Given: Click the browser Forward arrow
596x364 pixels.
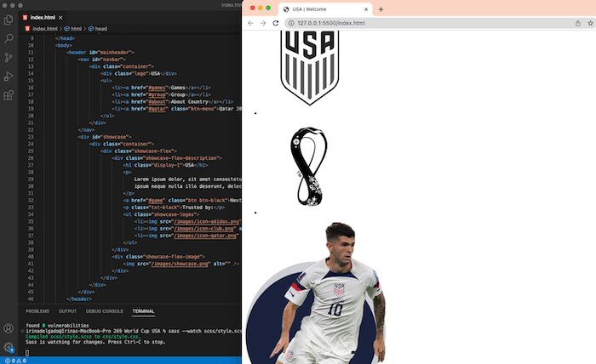Looking at the screenshot, I should point(263,23).
